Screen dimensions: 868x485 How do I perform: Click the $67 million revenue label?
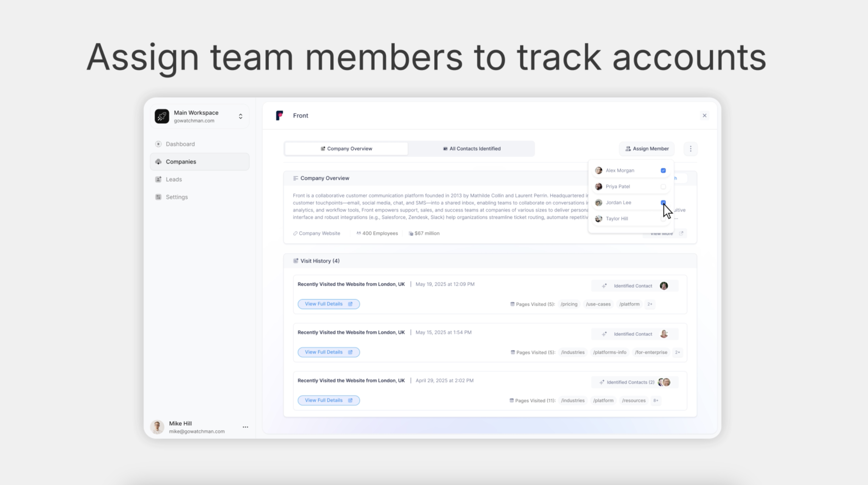click(424, 233)
